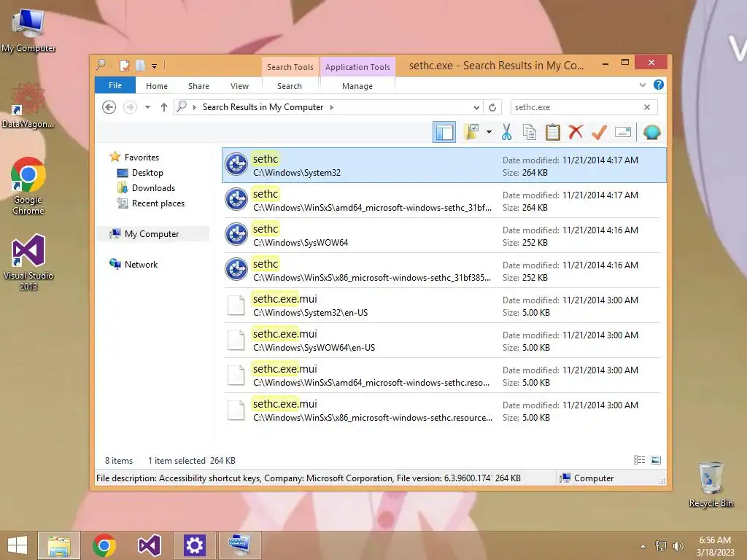This screenshot has height=560, width=747.
Task: Open the Customize Quick Access Toolbar dropdown
Action: (155, 66)
